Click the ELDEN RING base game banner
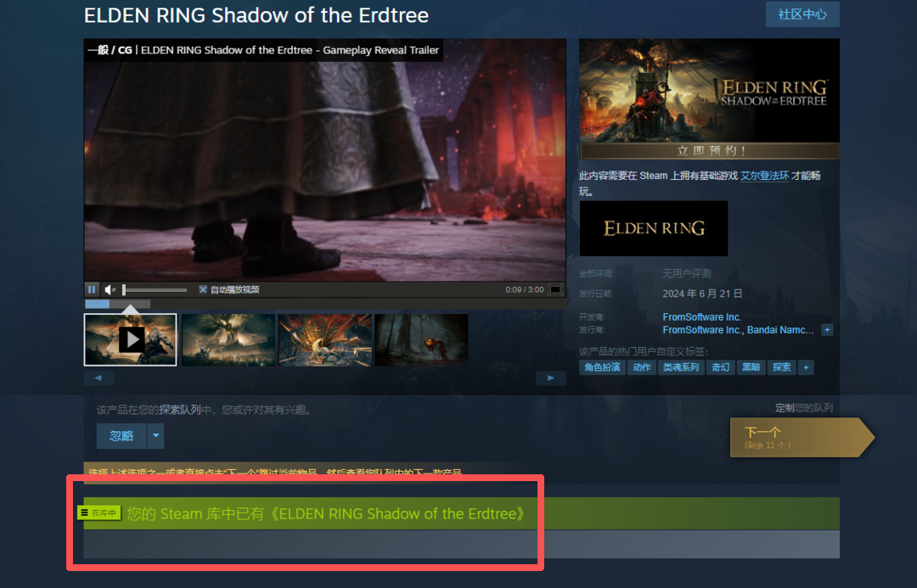This screenshot has width=917, height=588. [654, 228]
